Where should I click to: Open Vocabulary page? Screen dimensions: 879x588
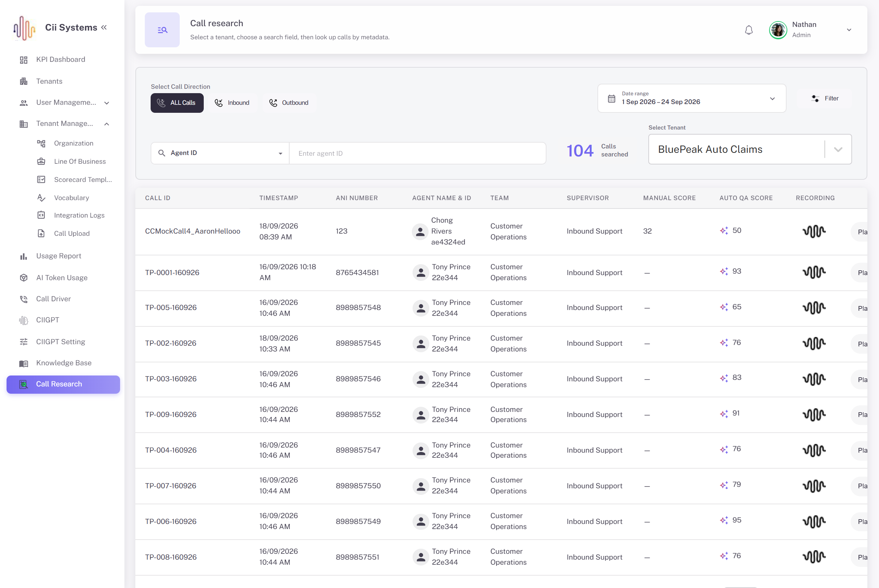[71, 198]
